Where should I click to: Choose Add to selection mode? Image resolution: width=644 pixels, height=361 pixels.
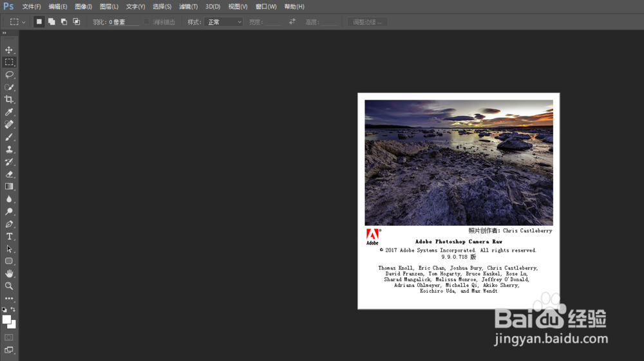click(x=52, y=22)
